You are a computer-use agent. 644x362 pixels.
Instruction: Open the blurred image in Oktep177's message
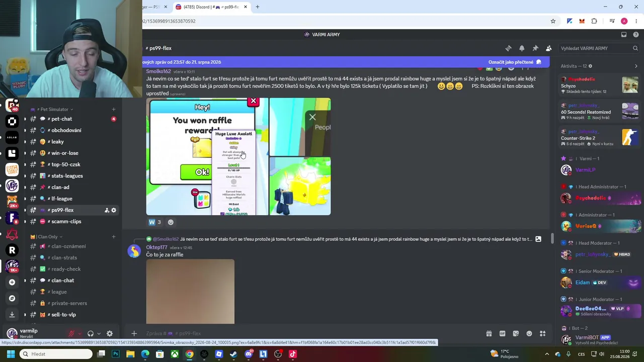coord(190,292)
